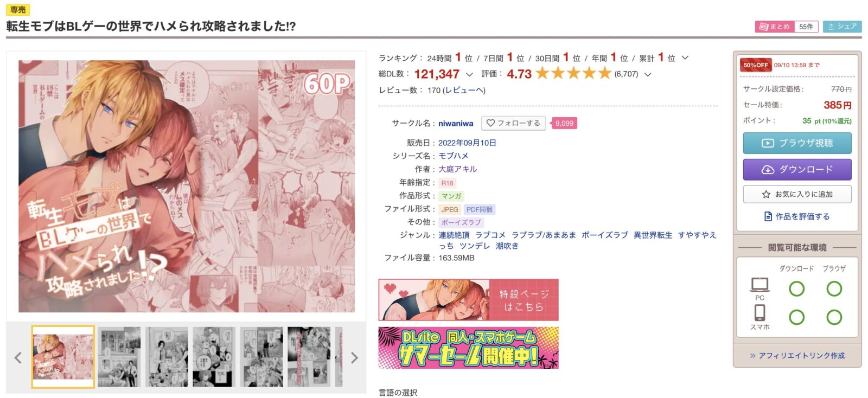Click the star お気に入りに追加 favorite button
Viewport: 868px width, 398px height.
click(x=797, y=194)
